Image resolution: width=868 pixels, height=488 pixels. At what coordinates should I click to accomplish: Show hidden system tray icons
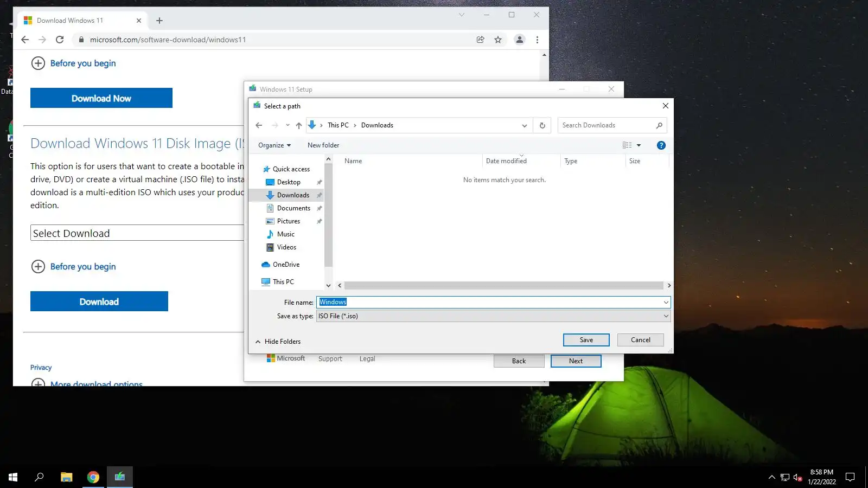point(771,477)
